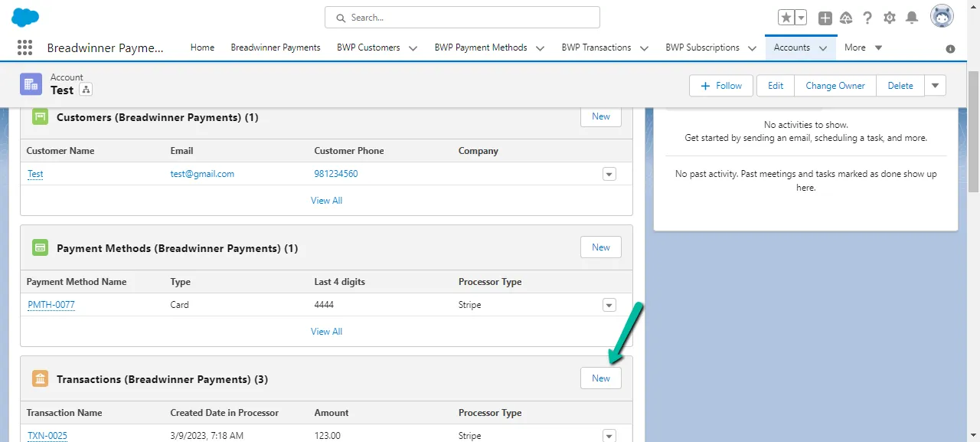Viewport: 980px width, 442px height.
Task: Expand the Accounts tab dropdown
Action: [x=823, y=48]
